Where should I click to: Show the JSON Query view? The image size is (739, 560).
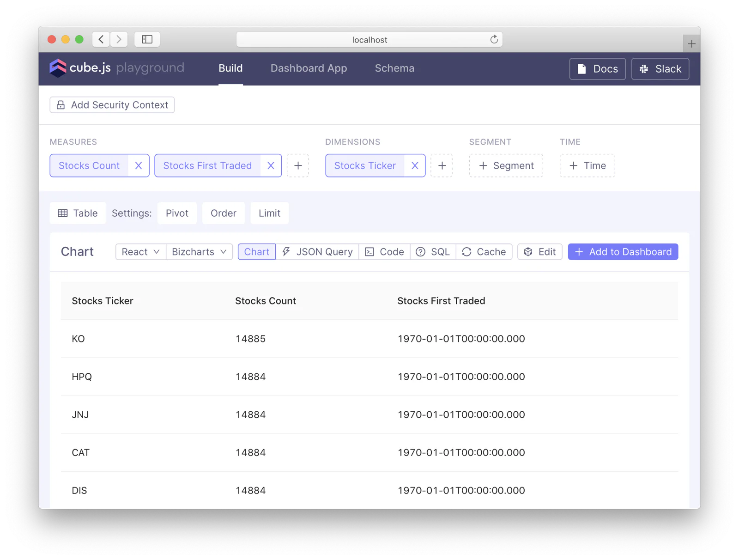tap(317, 252)
